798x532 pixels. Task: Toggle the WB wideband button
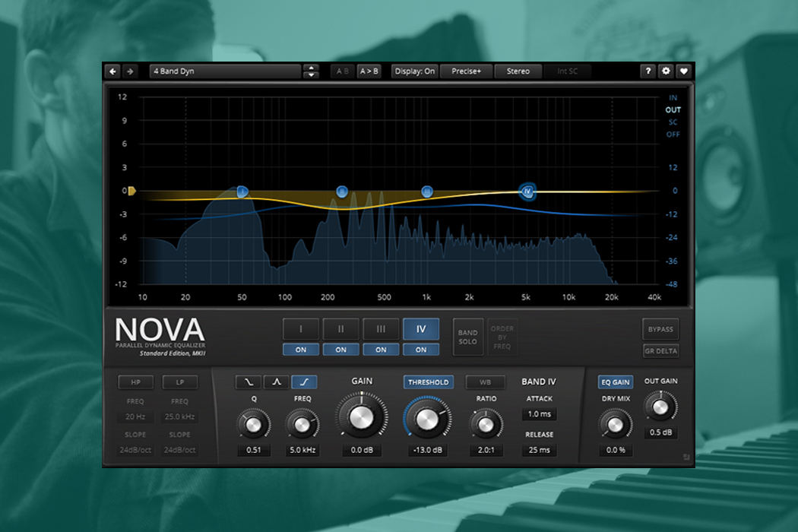tap(486, 382)
